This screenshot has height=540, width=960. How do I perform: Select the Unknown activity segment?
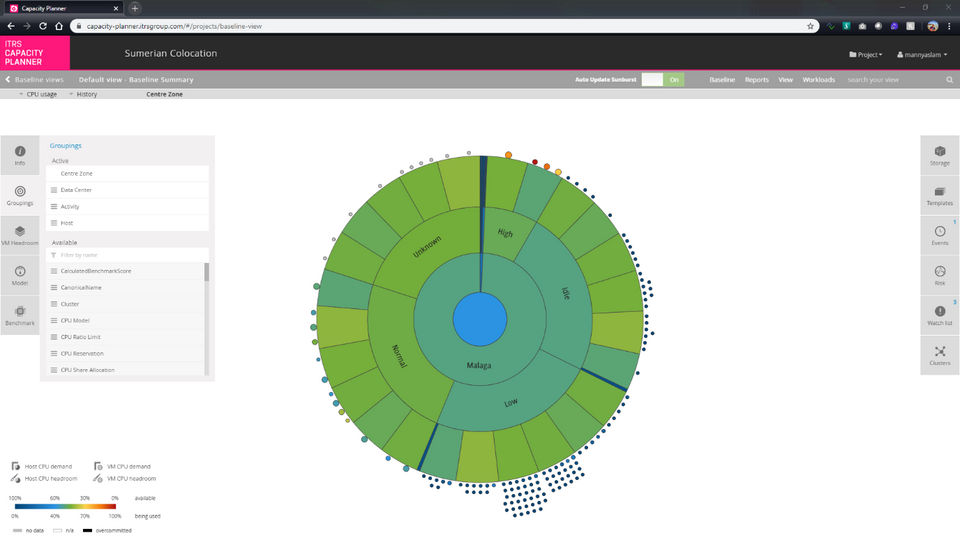(427, 247)
